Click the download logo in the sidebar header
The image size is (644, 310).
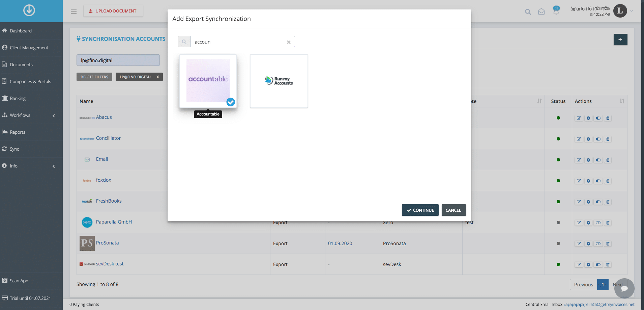pyautogui.click(x=29, y=10)
